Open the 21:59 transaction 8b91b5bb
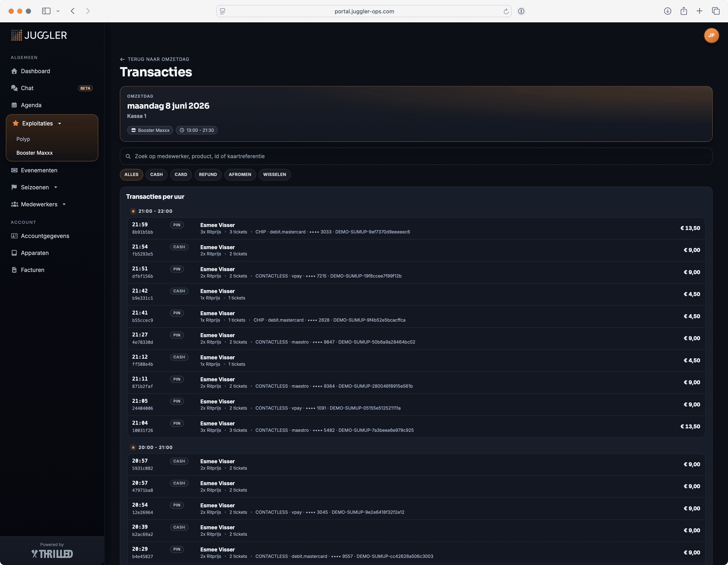Image resolution: width=728 pixels, height=565 pixels. [x=416, y=228]
